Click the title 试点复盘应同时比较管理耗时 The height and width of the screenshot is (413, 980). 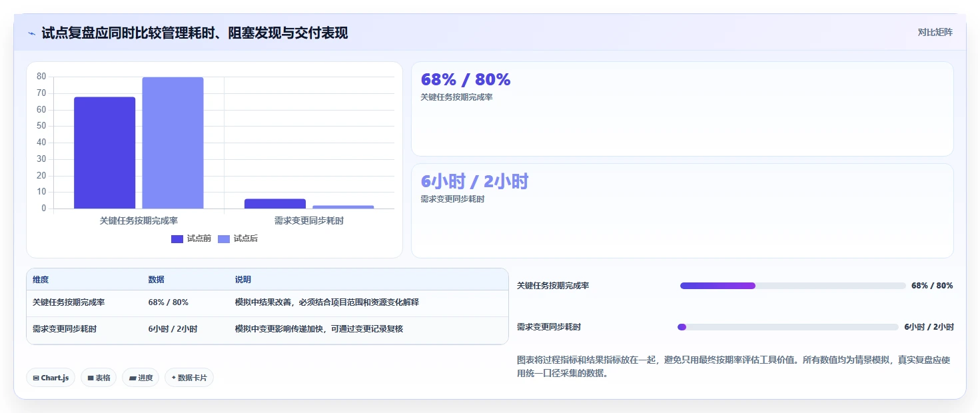coord(195,33)
